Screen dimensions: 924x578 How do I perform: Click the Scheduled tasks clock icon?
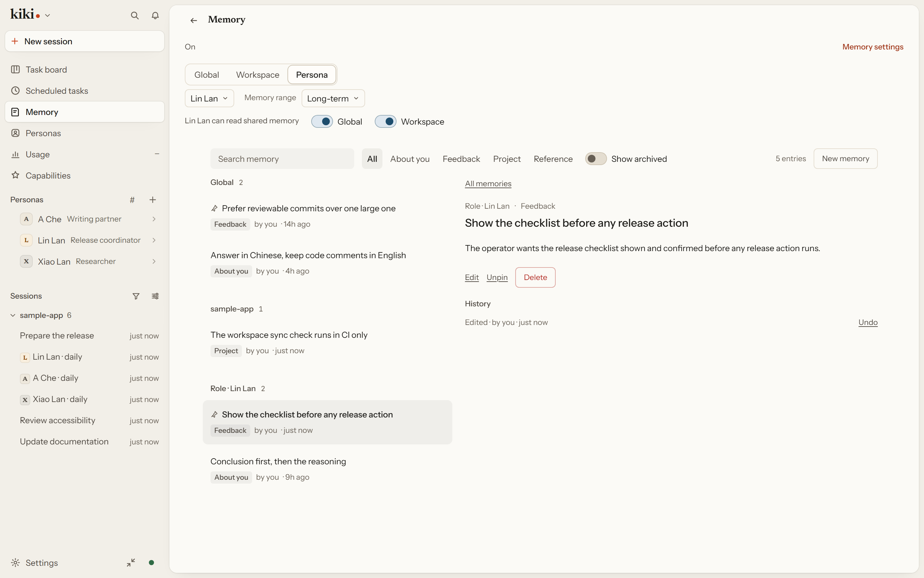point(15,91)
